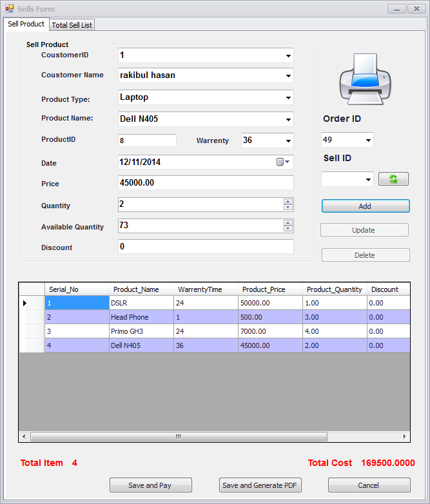Decrease Available Quantity with down arrow
The width and height of the screenshot is (430, 504).
pyautogui.click(x=288, y=229)
